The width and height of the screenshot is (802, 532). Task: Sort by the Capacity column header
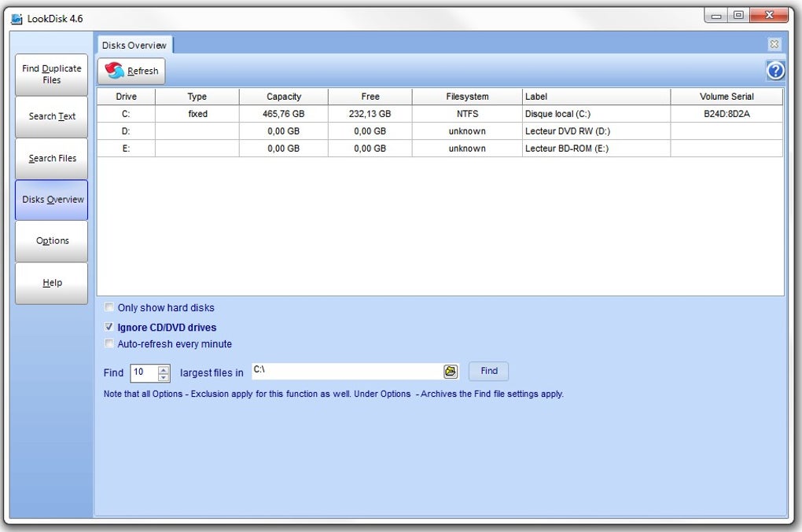pyautogui.click(x=284, y=97)
